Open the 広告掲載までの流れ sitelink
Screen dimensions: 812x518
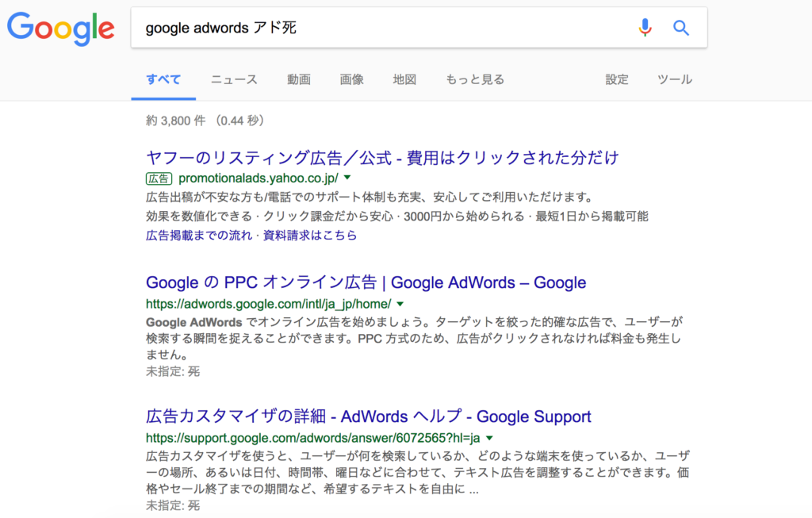[x=199, y=235]
